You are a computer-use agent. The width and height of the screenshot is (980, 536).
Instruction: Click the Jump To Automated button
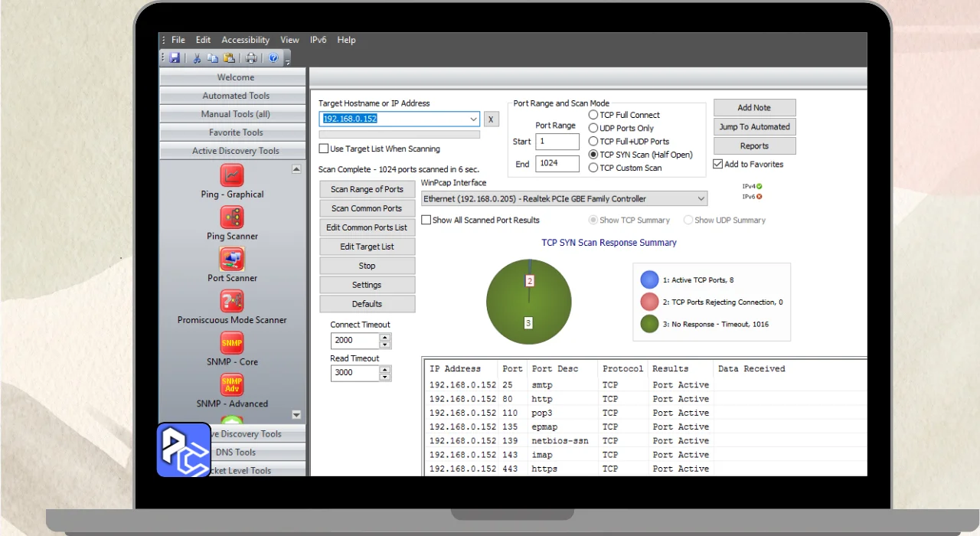754,127
